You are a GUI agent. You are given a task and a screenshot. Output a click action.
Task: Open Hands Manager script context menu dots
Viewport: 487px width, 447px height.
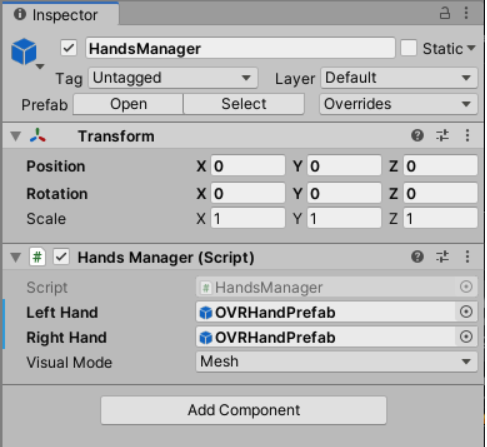pos(467,257)
